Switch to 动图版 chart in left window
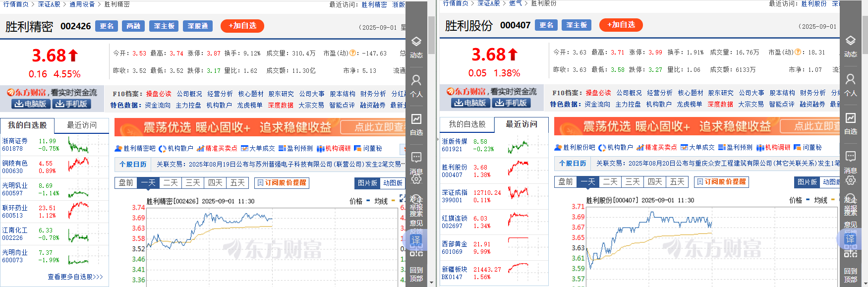Screen dimensions: 868x287 tap(393, 183)
